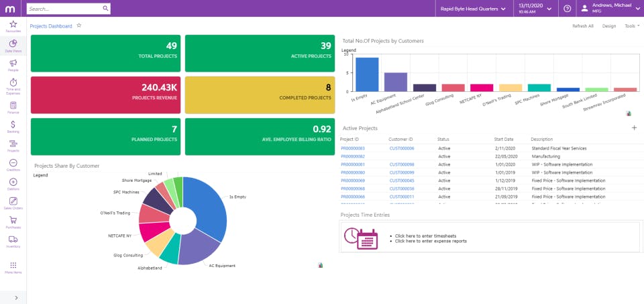Click the search magnifier icon
This screenshot has height=304, width=644.
105,8
